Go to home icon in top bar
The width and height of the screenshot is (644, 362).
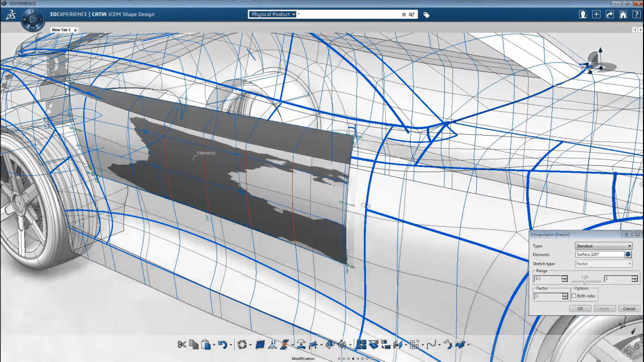coord(623,15)
